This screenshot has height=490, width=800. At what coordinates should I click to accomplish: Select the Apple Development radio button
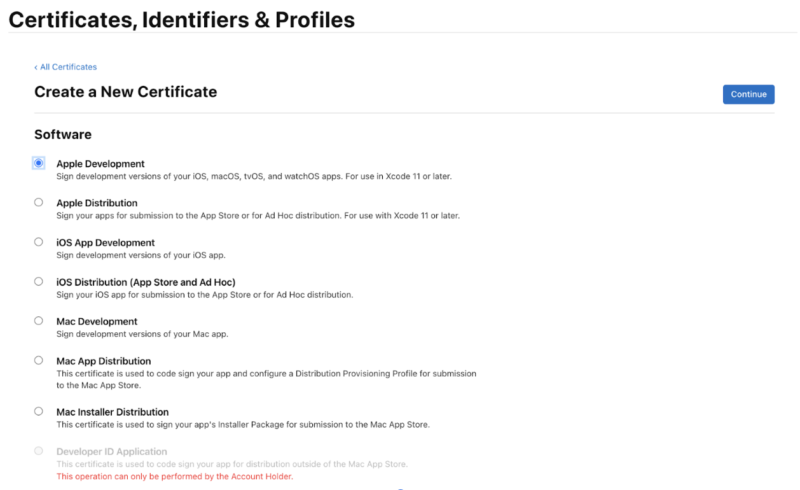pyautogui.click(x=39, y=163)
